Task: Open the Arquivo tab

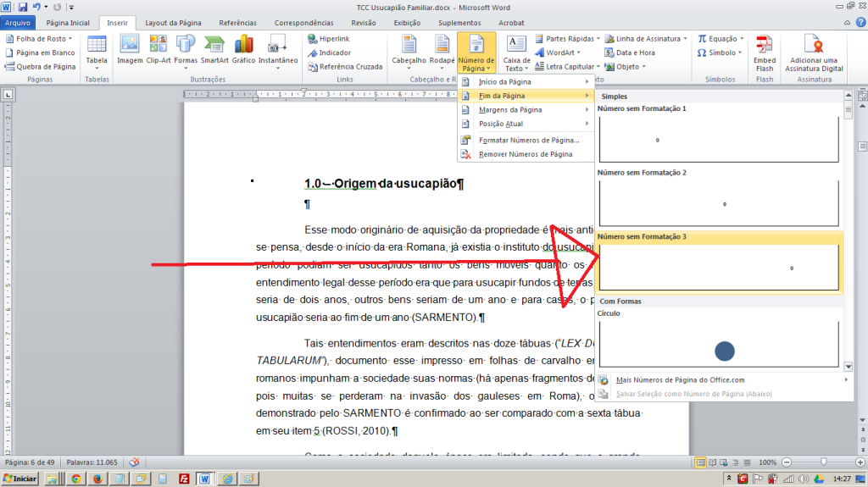Action: point(18,23)
